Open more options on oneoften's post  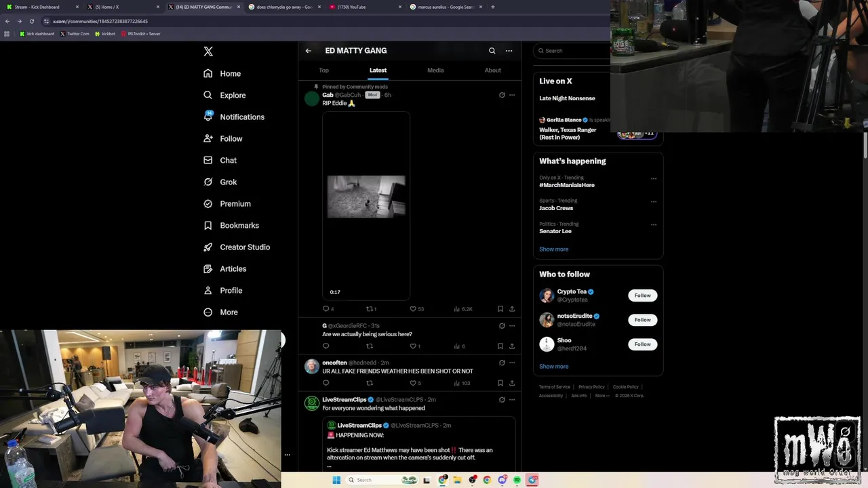click(512, 363)
